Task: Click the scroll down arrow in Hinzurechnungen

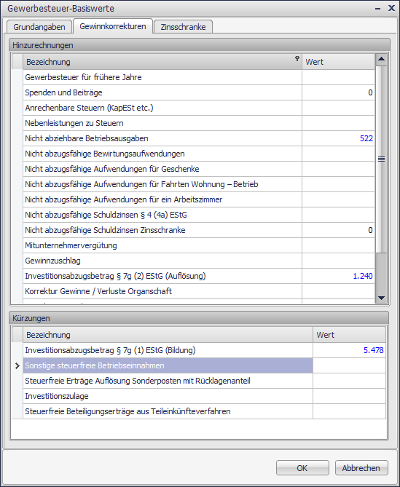Action: click(381, 298)
